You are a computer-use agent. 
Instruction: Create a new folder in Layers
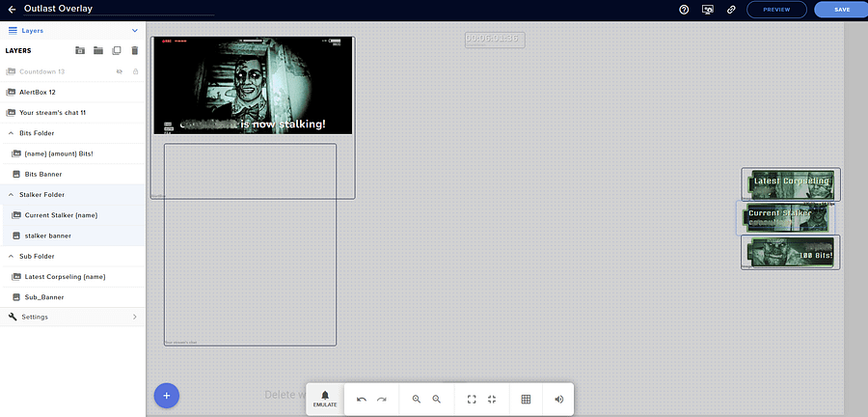pyautogui.click(x=98, y=51)
